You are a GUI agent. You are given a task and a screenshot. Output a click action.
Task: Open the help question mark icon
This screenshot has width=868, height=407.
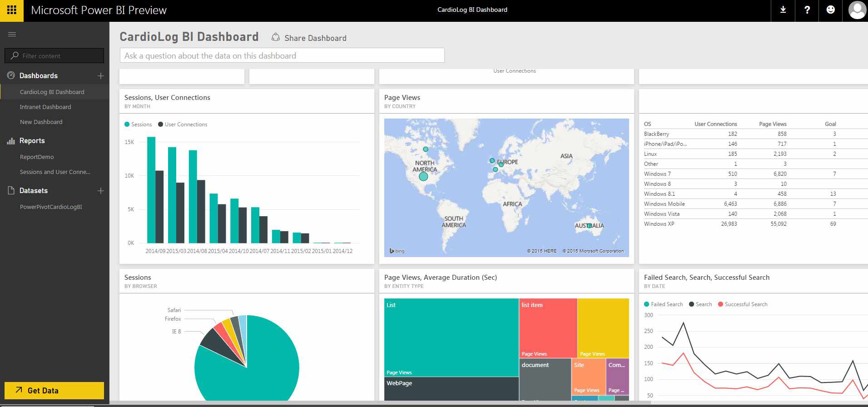807,10
